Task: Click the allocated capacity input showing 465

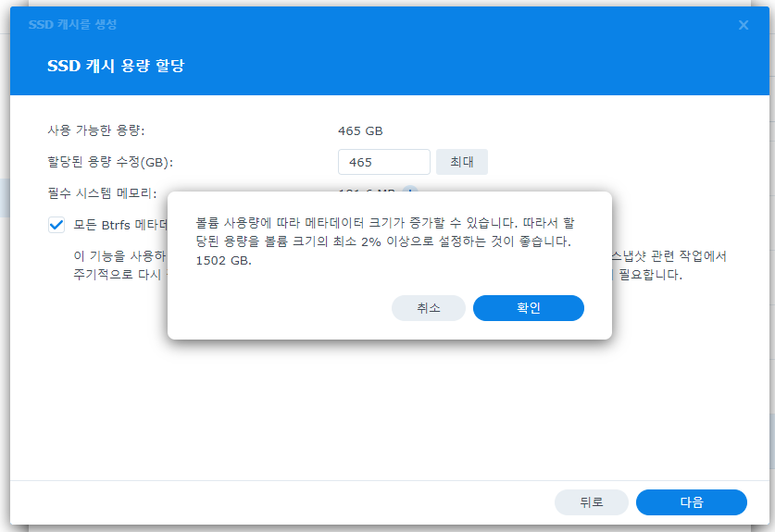Action: [383, 162]
